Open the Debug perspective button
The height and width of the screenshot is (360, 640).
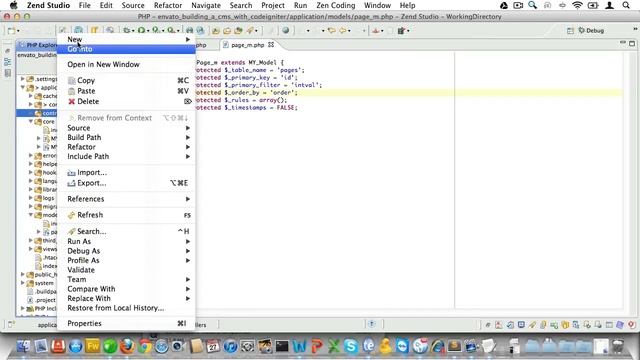[591, 31]
